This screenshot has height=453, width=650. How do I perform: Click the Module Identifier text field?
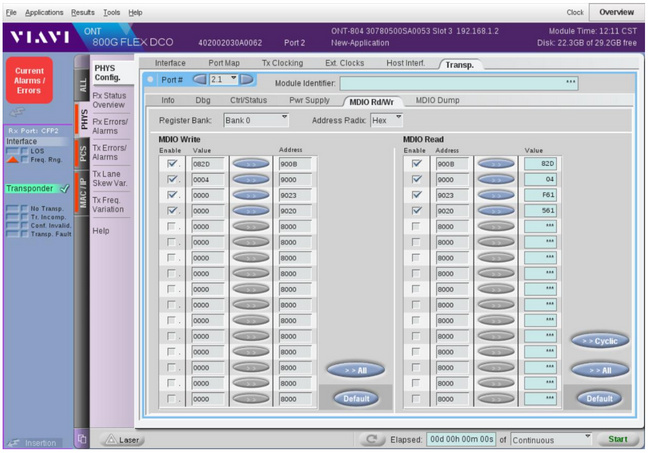point(458,82)
